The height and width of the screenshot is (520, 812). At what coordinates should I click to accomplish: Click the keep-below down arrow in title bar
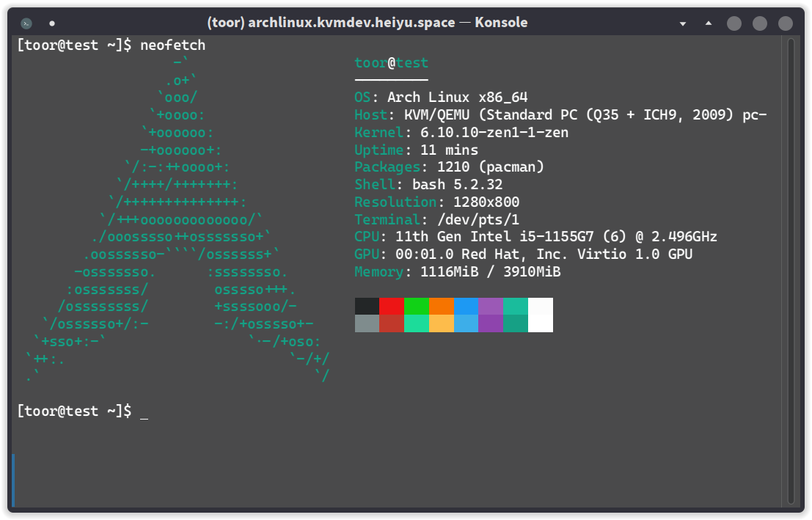click(683, 23)
